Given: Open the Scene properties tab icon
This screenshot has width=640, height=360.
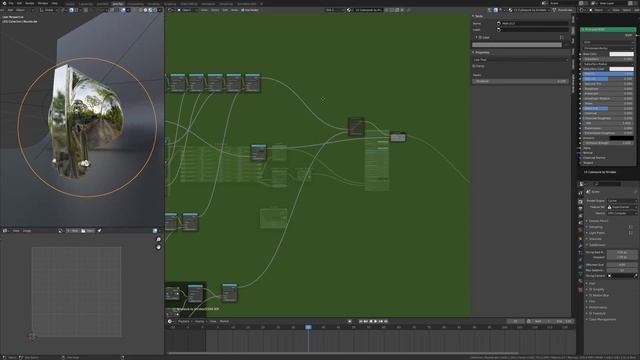Looking at the screenshot, I should pyautogui.click(x=580, y=224).
